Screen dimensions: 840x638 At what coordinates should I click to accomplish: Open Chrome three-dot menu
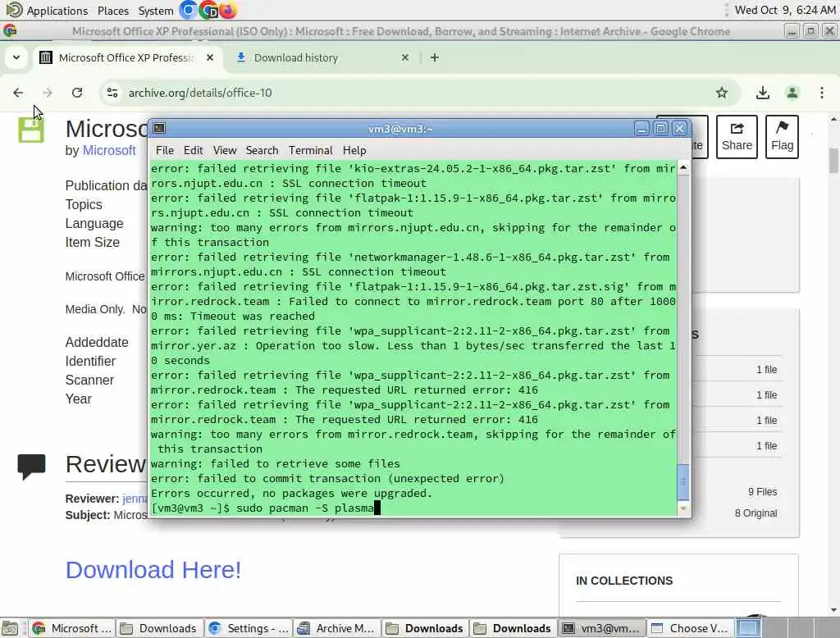822,93
